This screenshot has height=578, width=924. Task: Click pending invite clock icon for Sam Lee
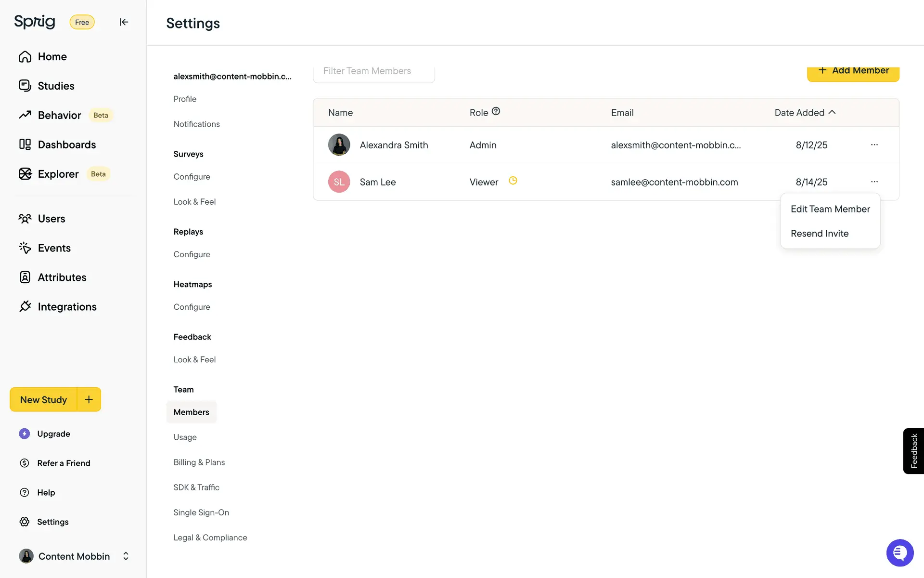tap(513, 181)
